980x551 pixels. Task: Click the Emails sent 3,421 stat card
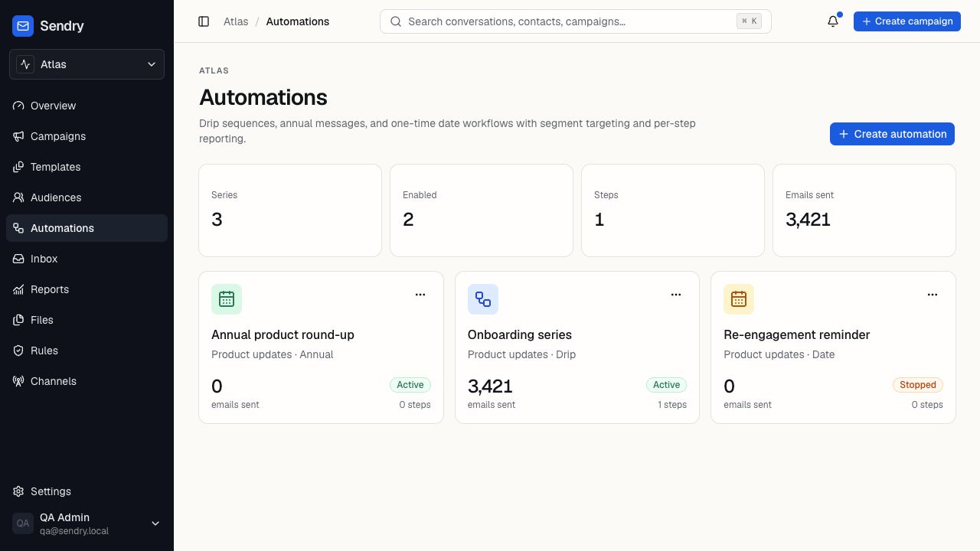coord(864,210)
